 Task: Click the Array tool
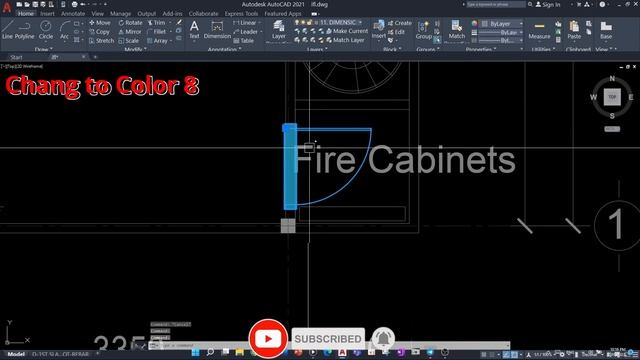tap(158, 41)
